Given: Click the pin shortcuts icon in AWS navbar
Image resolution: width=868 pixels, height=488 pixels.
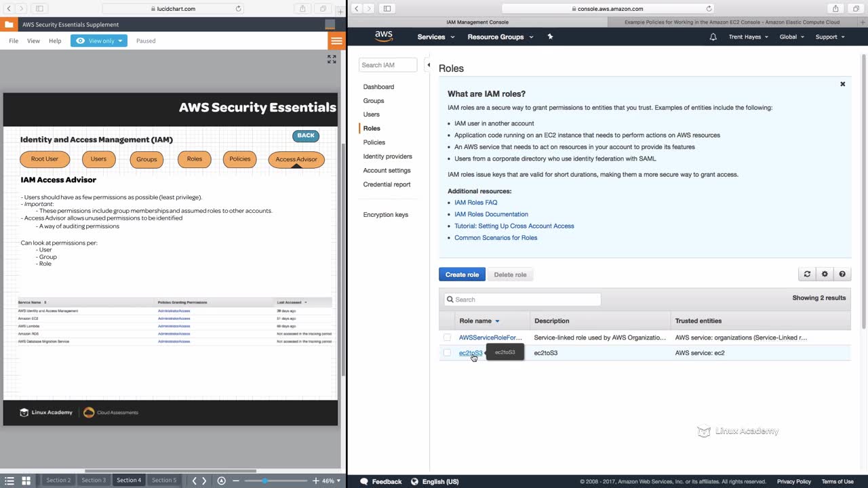Looking at the screenshot, I should pyautogui.click(x=550, y=37).
